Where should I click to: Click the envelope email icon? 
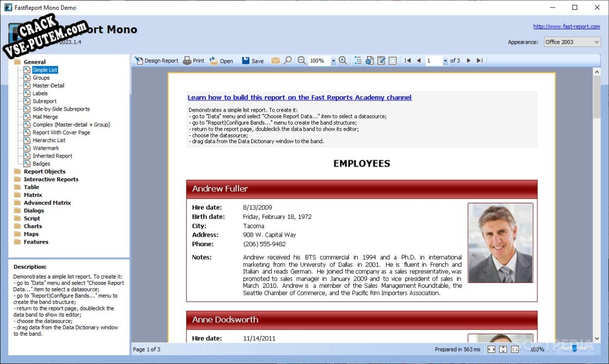coord(275,61)
